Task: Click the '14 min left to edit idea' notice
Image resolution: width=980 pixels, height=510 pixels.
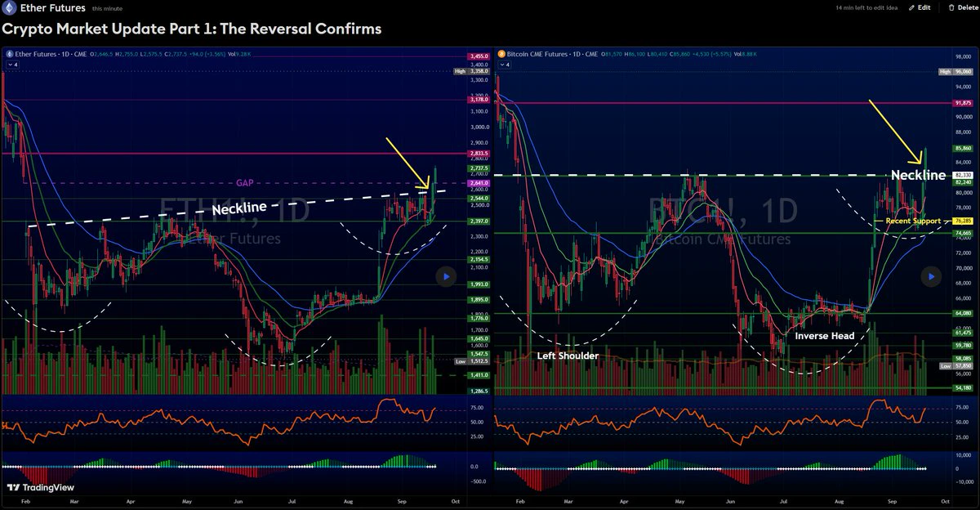Action: click(x=866, y=7)
